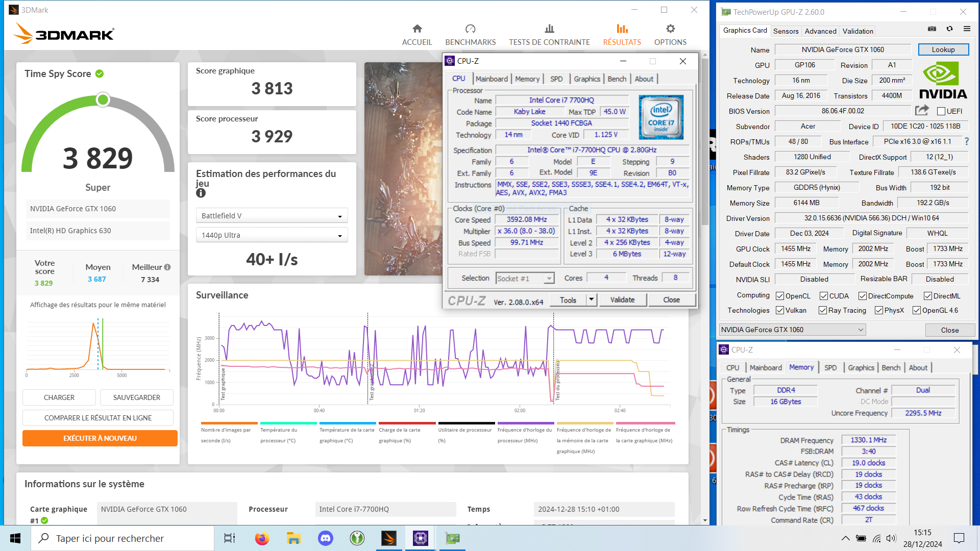Screen dimensions: 980x551
Task: Click the Intel Core i7 logo in CPU-Z
Action: pos(661,117)
